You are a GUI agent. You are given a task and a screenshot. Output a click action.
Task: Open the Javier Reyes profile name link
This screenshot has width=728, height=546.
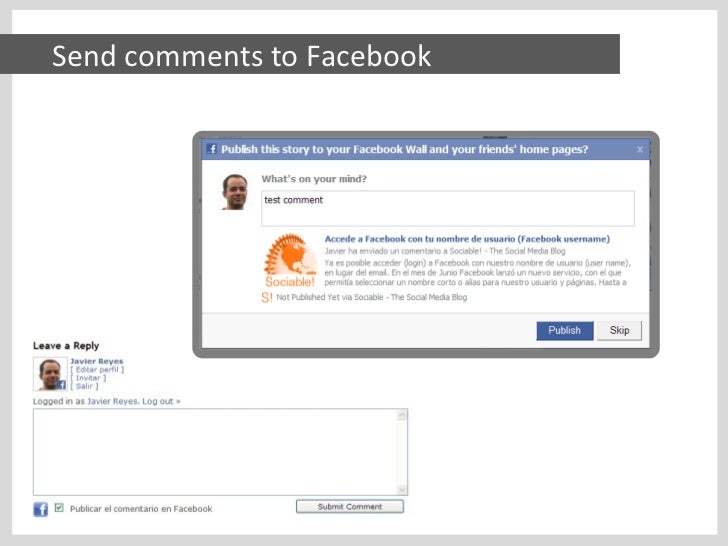pyautogui.click(x=97, y=361)
